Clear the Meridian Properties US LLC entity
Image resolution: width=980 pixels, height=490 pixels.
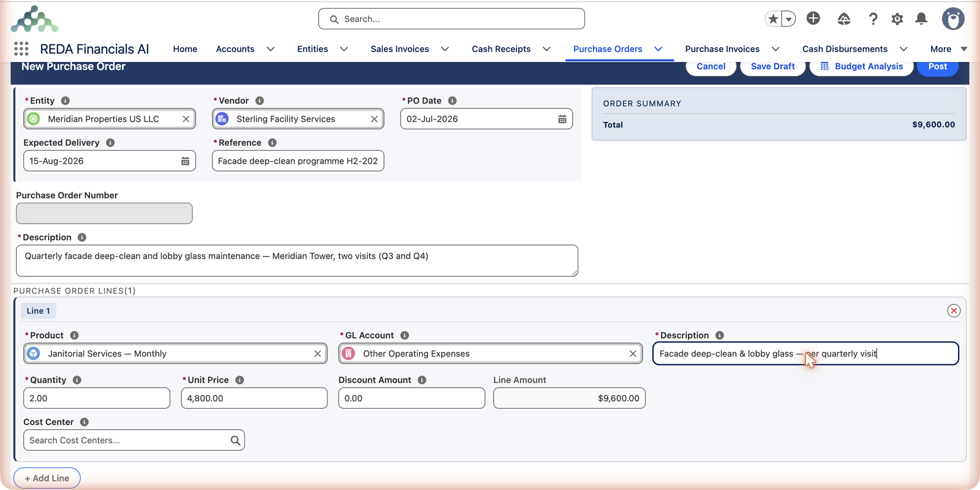click(x=186, y=119)
